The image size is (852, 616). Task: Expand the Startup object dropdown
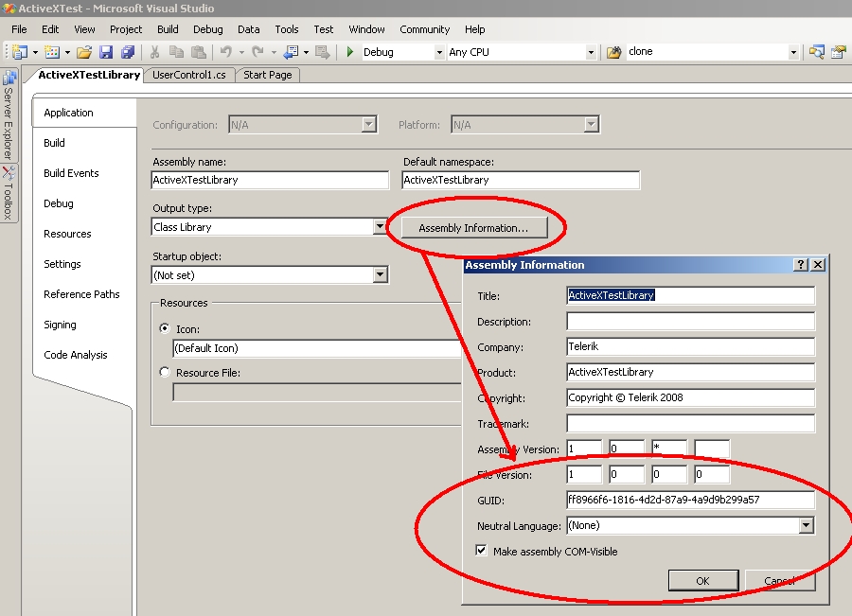[381, 274]
